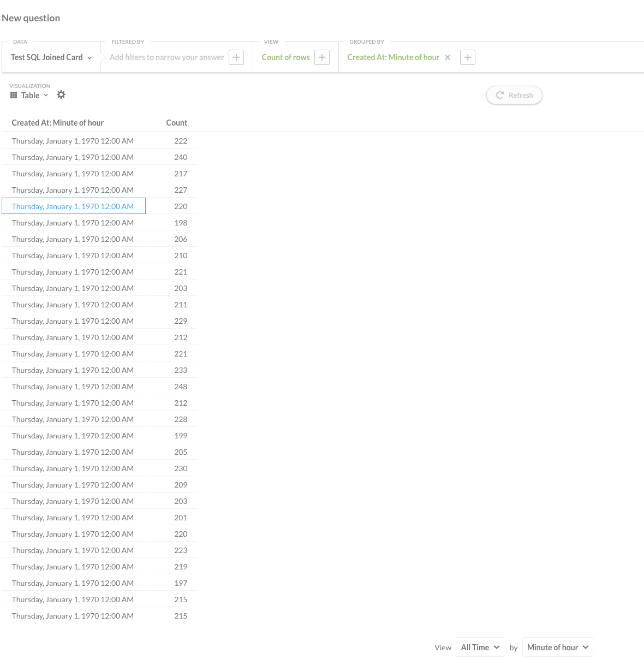644x659 pixels.
Task: Open the chart settings gear icon
Action: click(x=61, y=94)
